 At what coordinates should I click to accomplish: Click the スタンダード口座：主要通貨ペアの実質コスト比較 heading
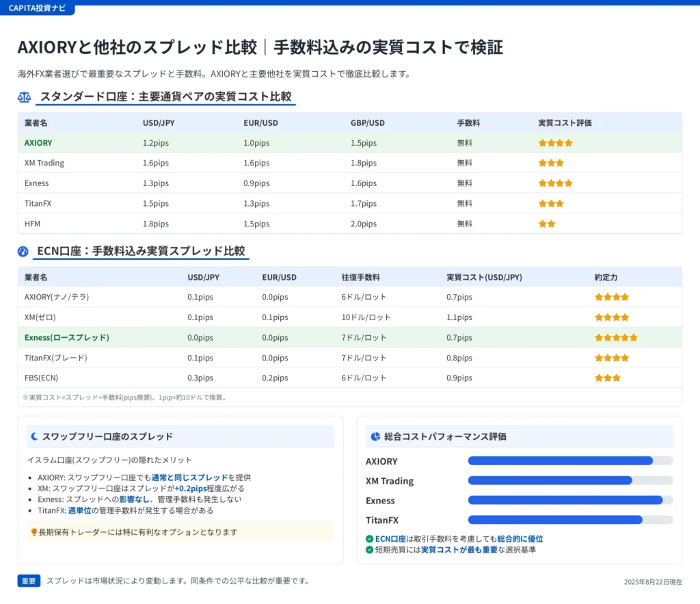click(165, 96)
